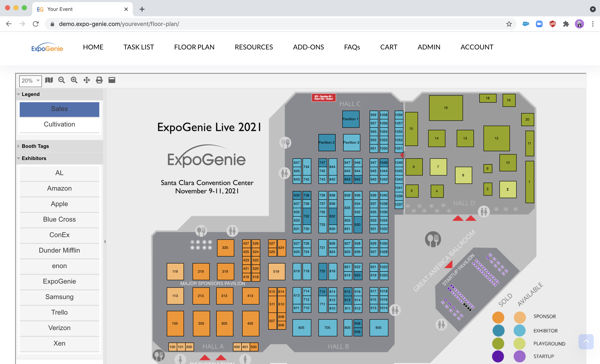The width and height of the screenshot is (600, 364).
Task: Click the scroll-to-top arrow button
Action: (586, 341)
